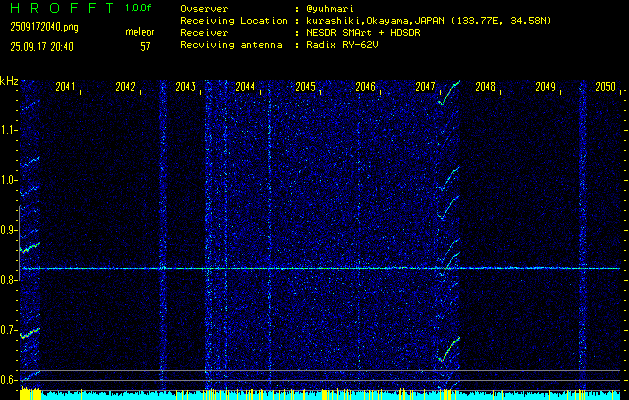The image size is (629, 400).
Task: Click the Receiver field label
Action: 204,33
